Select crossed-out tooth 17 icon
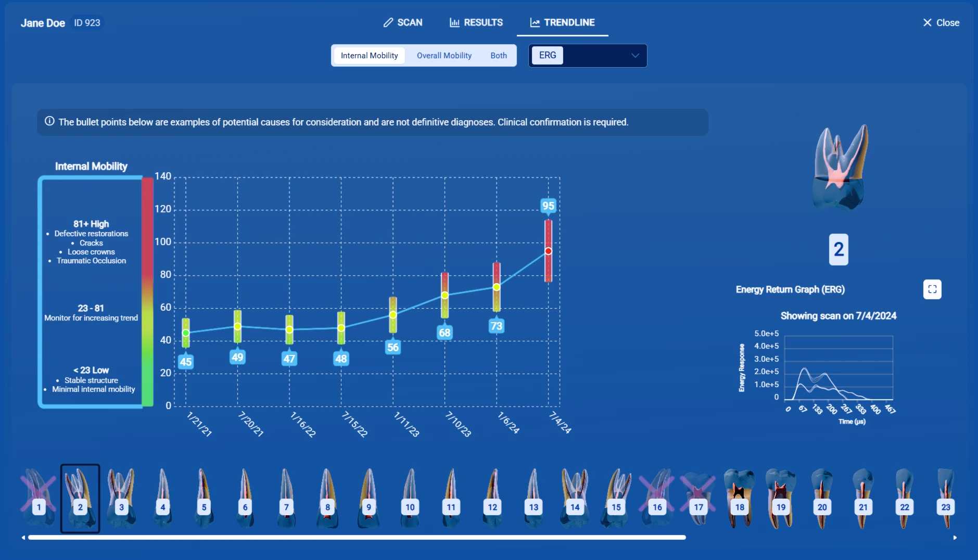Screen dimensions: 978x560 [x=698, y=498]
